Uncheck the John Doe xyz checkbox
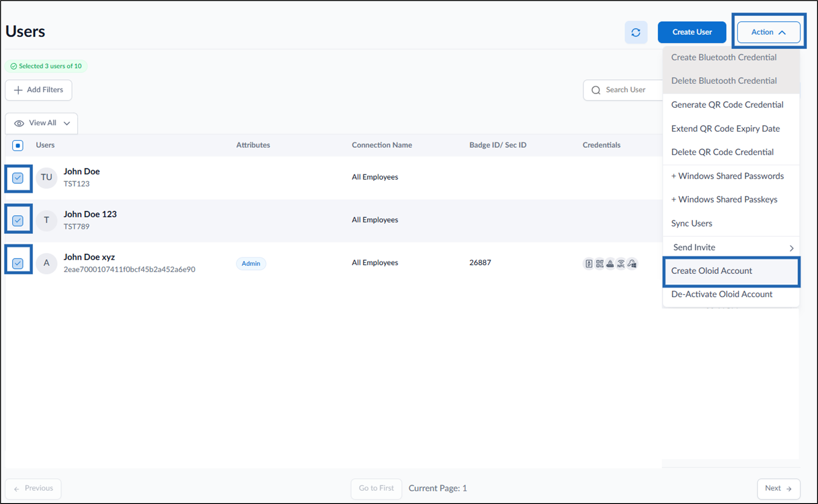The height and width of the screenshot is (504, 818). point(18,263)
